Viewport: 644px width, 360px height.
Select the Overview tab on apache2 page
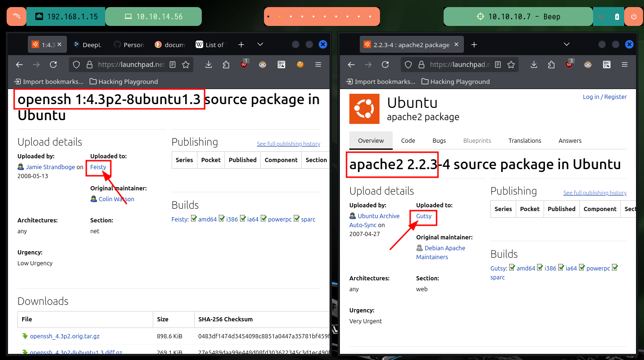pos(371,140)
